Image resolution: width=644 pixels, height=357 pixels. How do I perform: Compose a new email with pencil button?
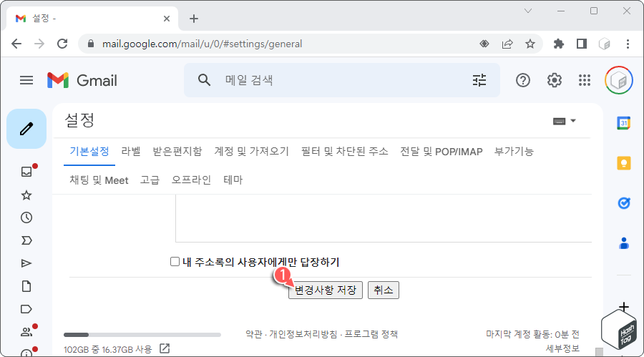(26, 129)
